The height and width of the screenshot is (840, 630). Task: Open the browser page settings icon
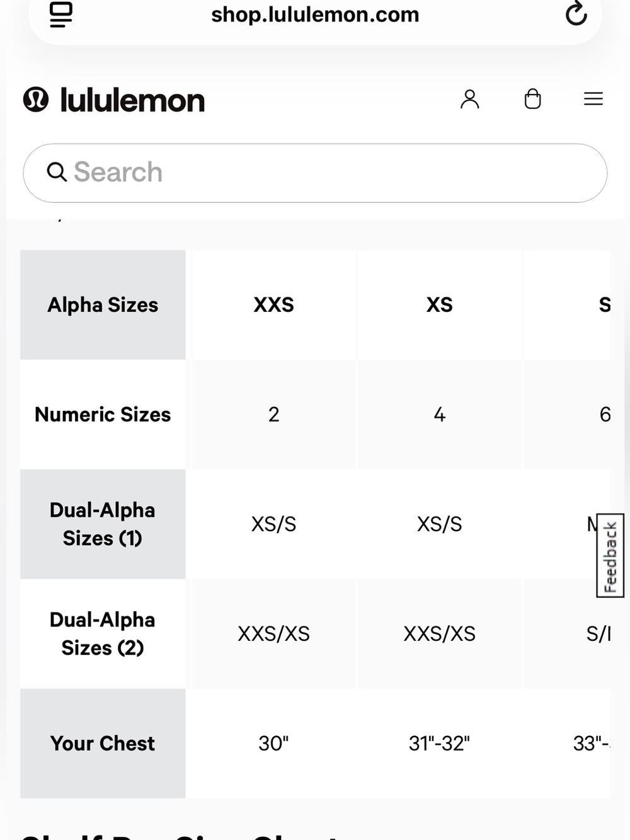coord(61,14)
